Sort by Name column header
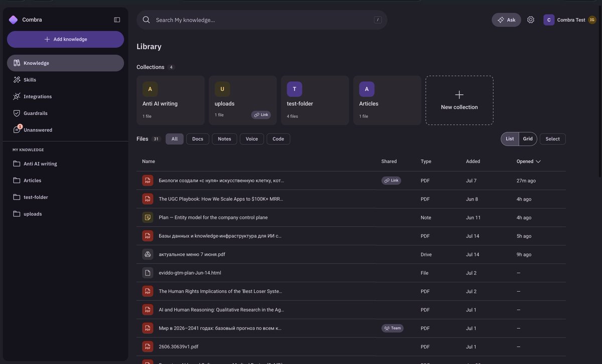Image resolution: width=602 pixels, height=364 pixels. [148, 161]
